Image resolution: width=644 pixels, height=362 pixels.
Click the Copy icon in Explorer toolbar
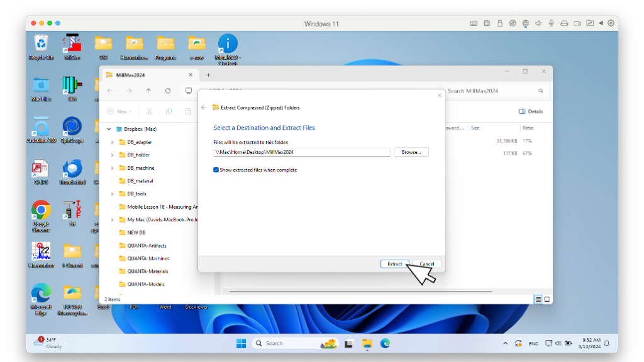coord(169,111)
